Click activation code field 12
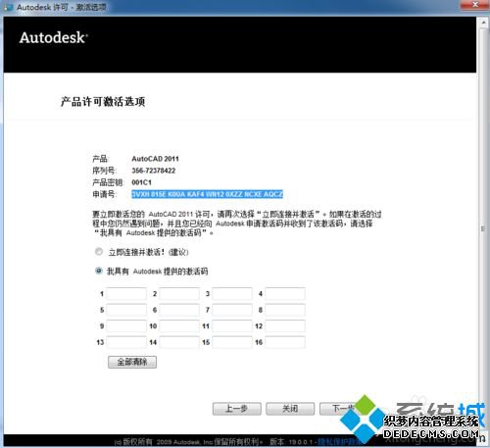The width and height of the screenshot is (490, 448). pos(285,326)
